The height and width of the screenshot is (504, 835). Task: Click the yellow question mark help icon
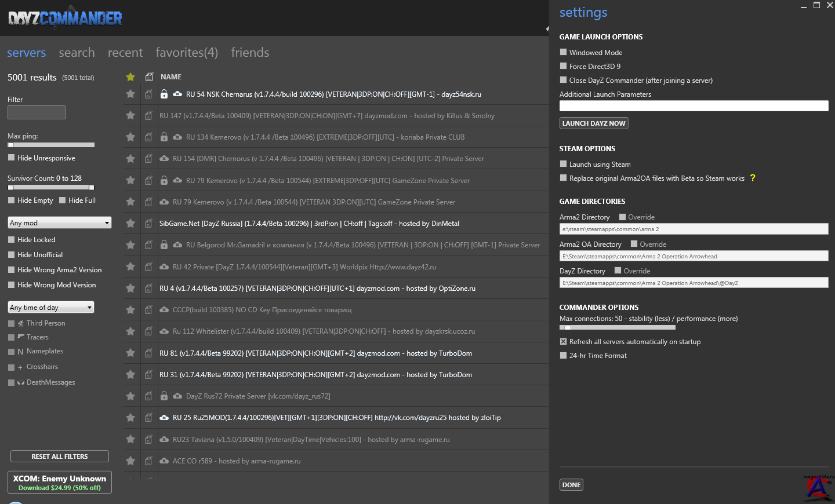click(x=753, y=178)
